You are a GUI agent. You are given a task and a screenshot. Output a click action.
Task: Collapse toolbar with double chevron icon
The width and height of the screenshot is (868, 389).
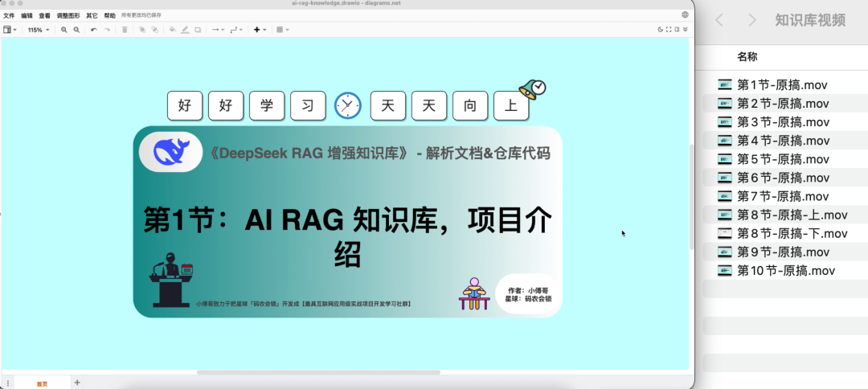tap(686, 30)
